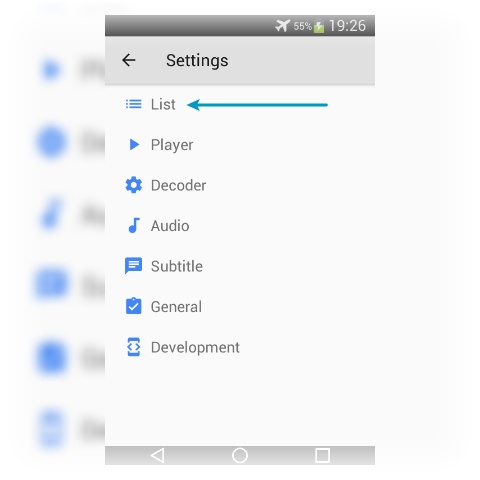480x480 pixels.
Task: Click the Player play-triangle icon
Action: click(x=134, y=144)
